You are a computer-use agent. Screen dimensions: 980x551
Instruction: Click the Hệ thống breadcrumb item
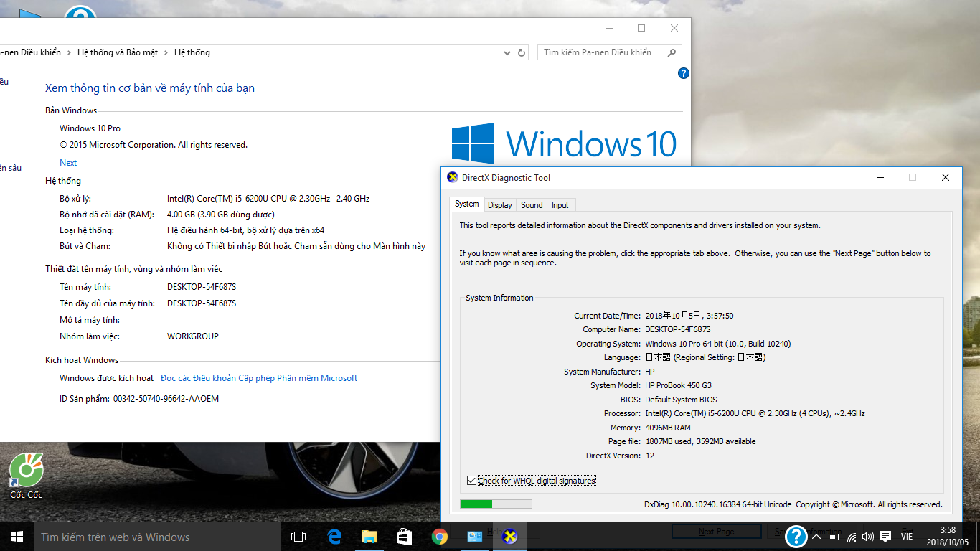tap(192, 52)
